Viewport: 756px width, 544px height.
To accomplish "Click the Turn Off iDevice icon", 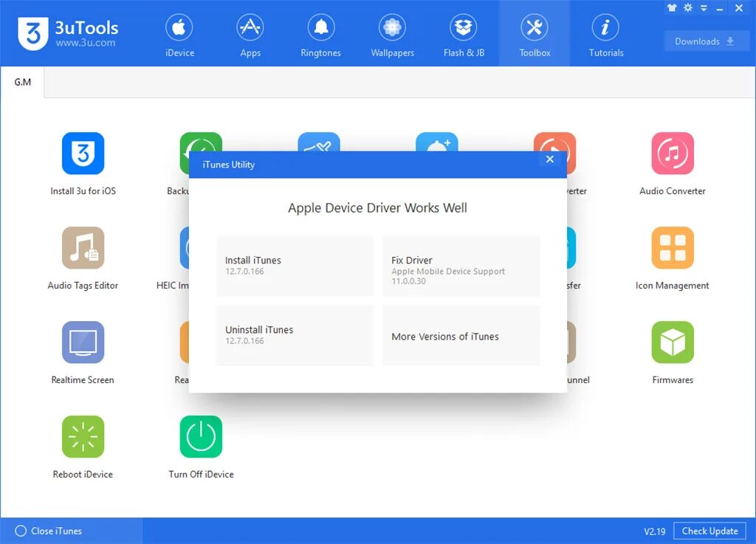I will click(201, 436).
